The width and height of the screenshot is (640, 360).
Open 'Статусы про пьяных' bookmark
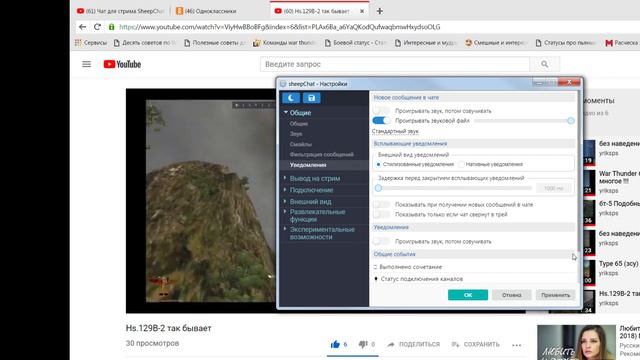(567, 42)
